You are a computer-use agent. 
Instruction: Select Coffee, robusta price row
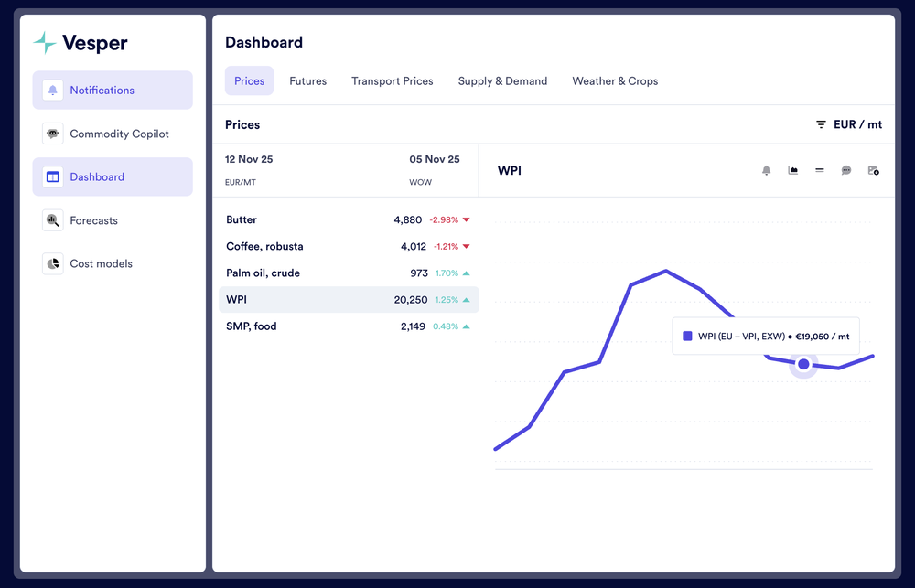pyautogui.click(x=349, y=246)
